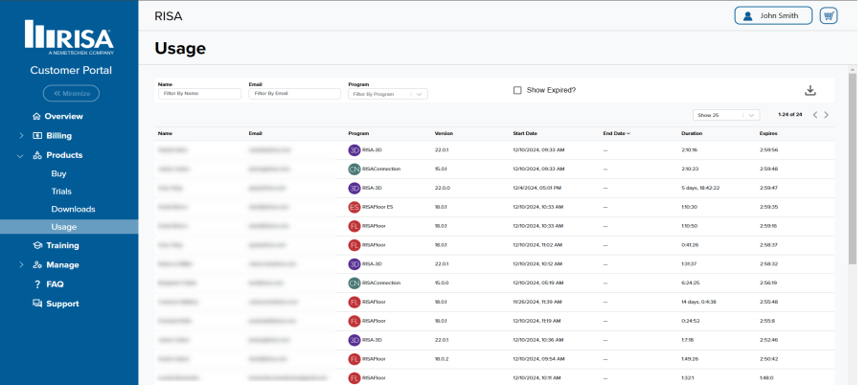Expand the Manage section chevron

(x=21, y=265)
